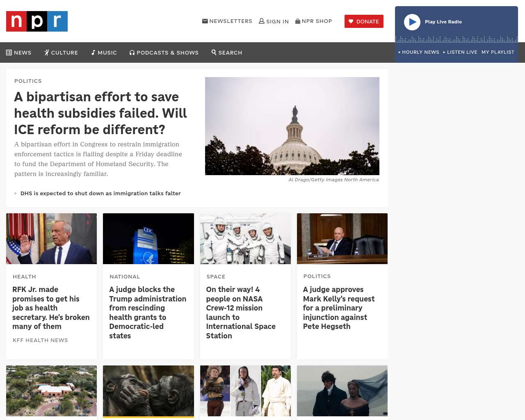
Task: Click the NPR Shop bag icon
Action: click(x=298, y=21)
